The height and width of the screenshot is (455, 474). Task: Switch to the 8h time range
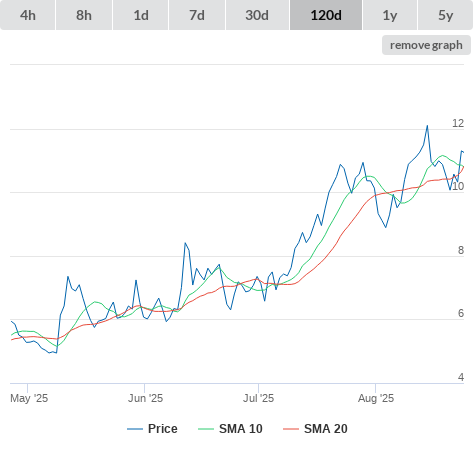[x=84, y=15]
